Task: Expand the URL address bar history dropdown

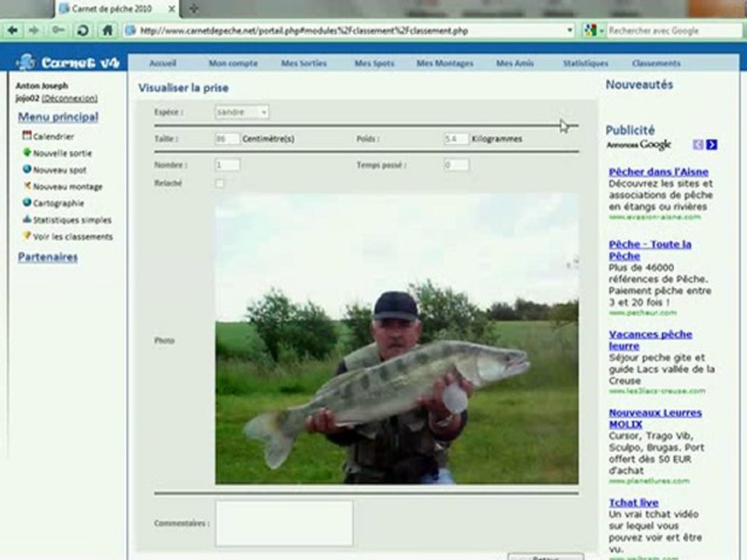Action: (570, 31)
